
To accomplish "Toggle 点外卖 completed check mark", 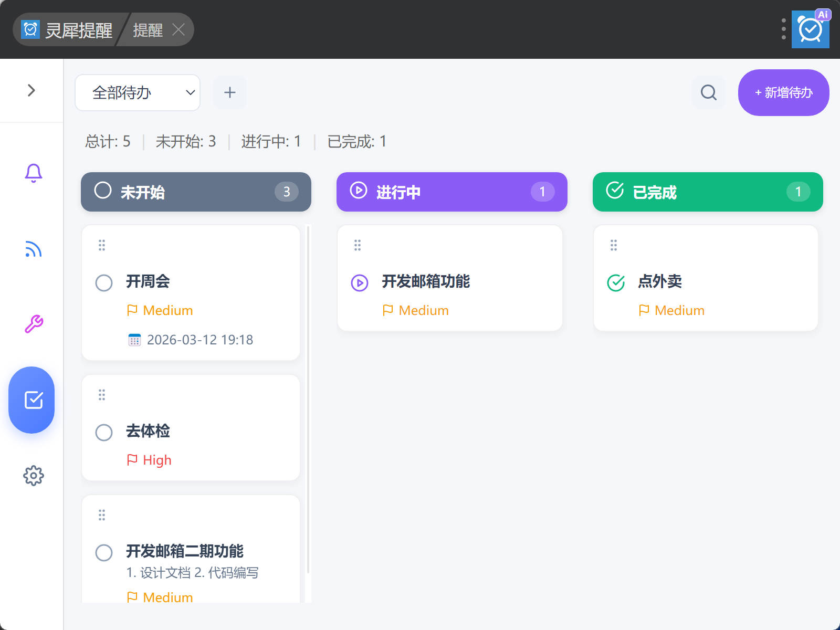I will tap(615, 283).
